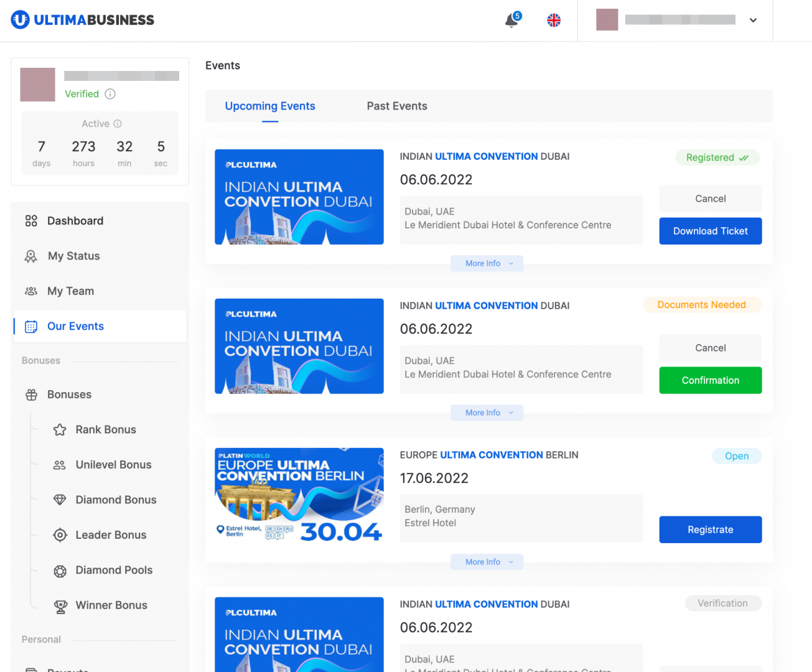The image size is (812, 672).
Task: Switch to the Past Events tab
Action: 397,106
